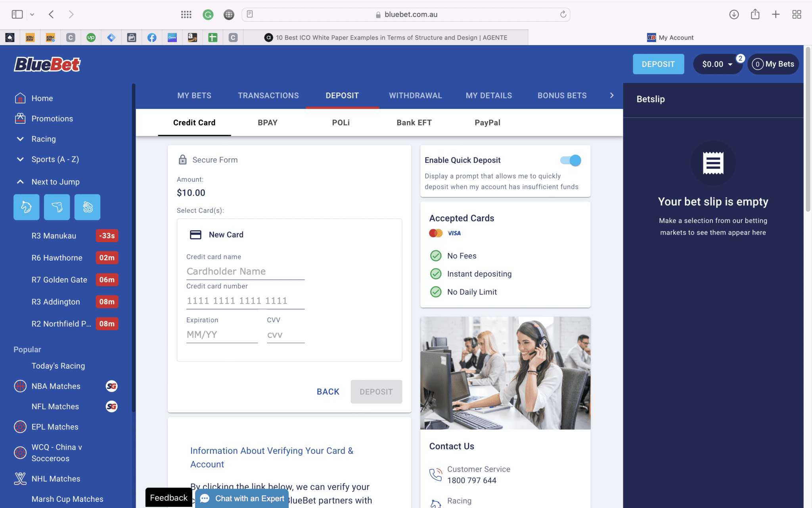Viewport: 812px width, 508px height.
Task: Toggle the Safari sidebar button
Action: [x=17, y=14]
